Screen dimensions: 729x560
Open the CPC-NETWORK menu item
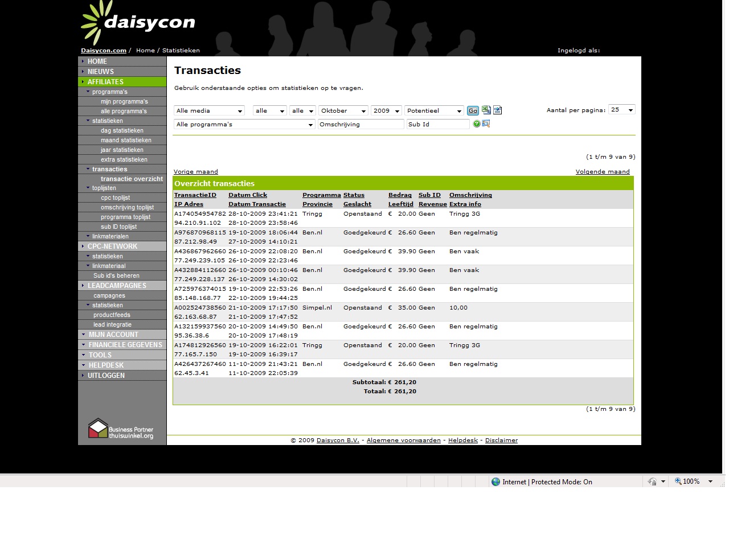[112, 246]
